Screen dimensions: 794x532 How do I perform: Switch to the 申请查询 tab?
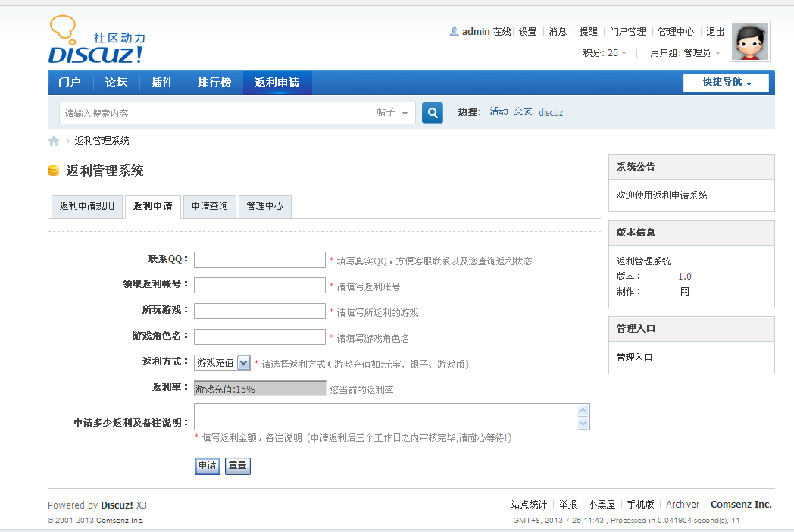(x=210, y=206)
